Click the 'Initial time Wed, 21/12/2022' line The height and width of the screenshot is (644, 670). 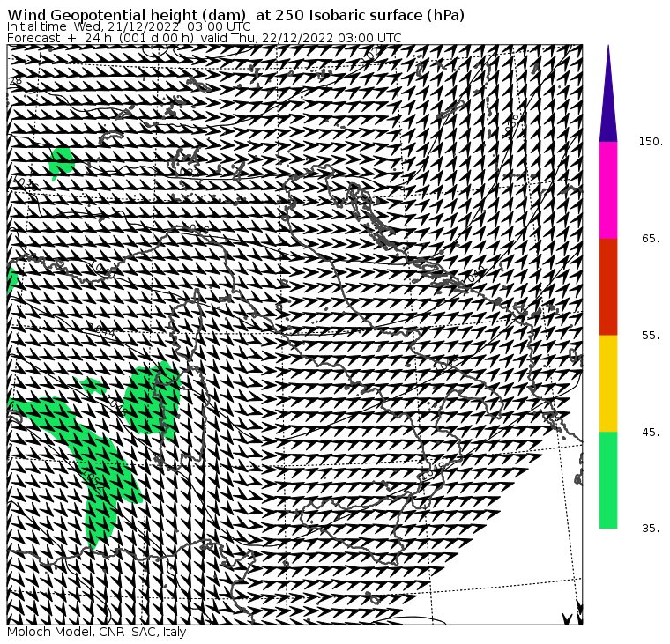pyautogui.click(x=129, y=26)
